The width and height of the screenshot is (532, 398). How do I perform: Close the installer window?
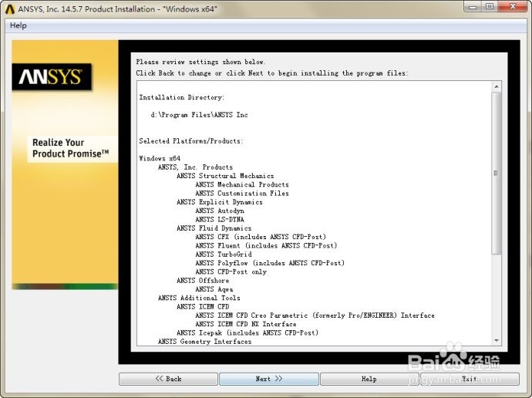tap(513, 6)
